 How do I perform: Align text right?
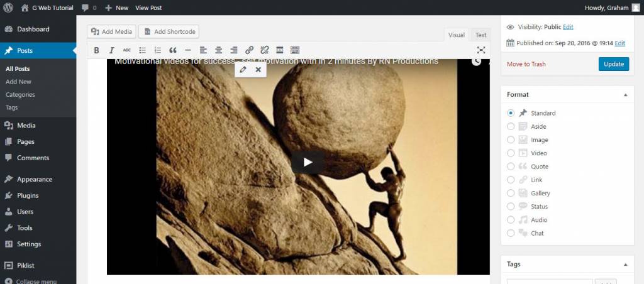tap(234, 50)
